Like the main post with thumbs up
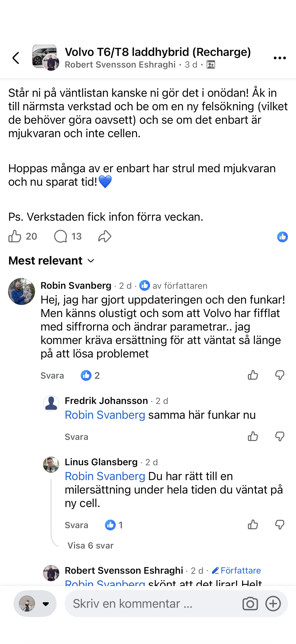Viewport: 296px width, 644px height. [x=15, y=236]
